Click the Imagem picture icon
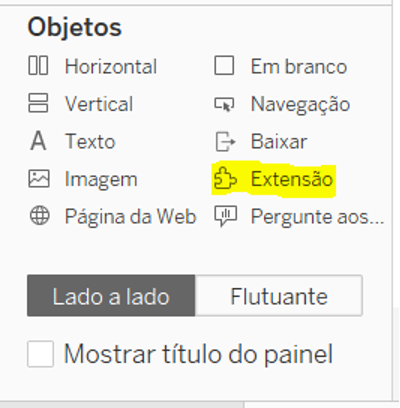 [39, 179]
